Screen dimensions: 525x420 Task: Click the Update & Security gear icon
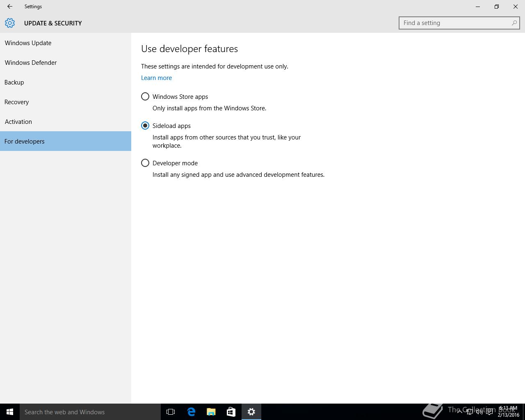click(10, 23)
